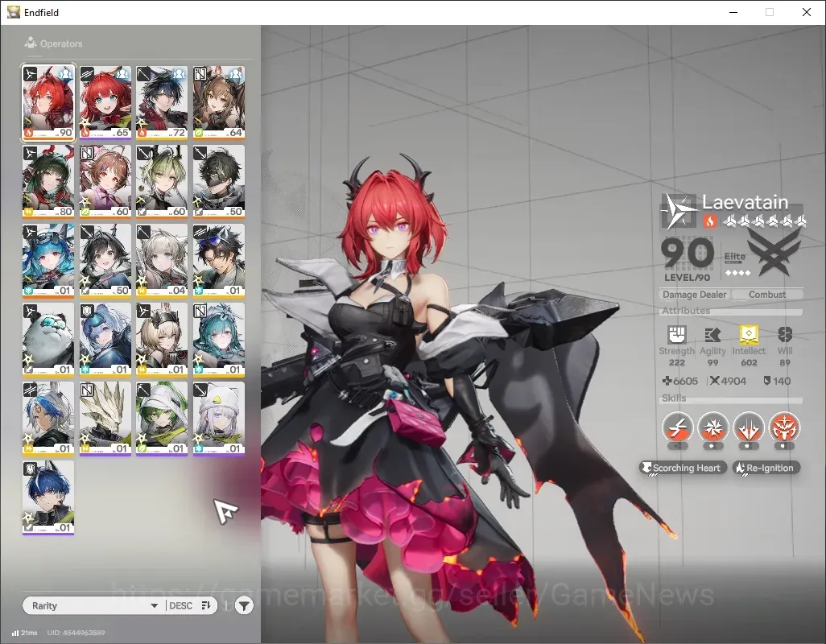Click the Strength attribute icon

(x=677, y=334)
